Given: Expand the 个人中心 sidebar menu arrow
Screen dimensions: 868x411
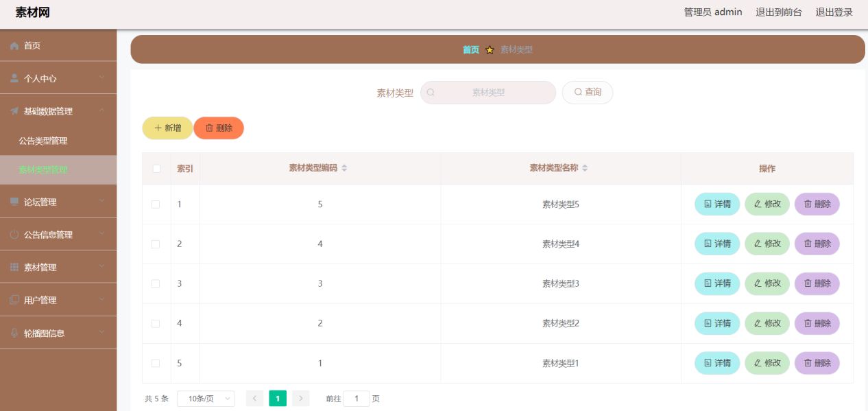Looking at the screenshot, I should pos(101,78).
